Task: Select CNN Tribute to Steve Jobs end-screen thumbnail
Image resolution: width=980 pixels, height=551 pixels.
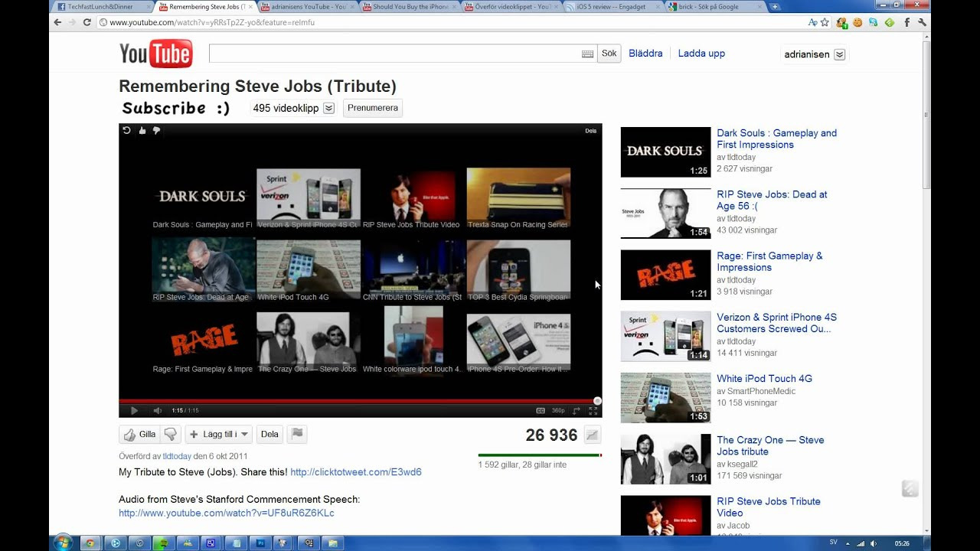Action: tap(413, 269)
